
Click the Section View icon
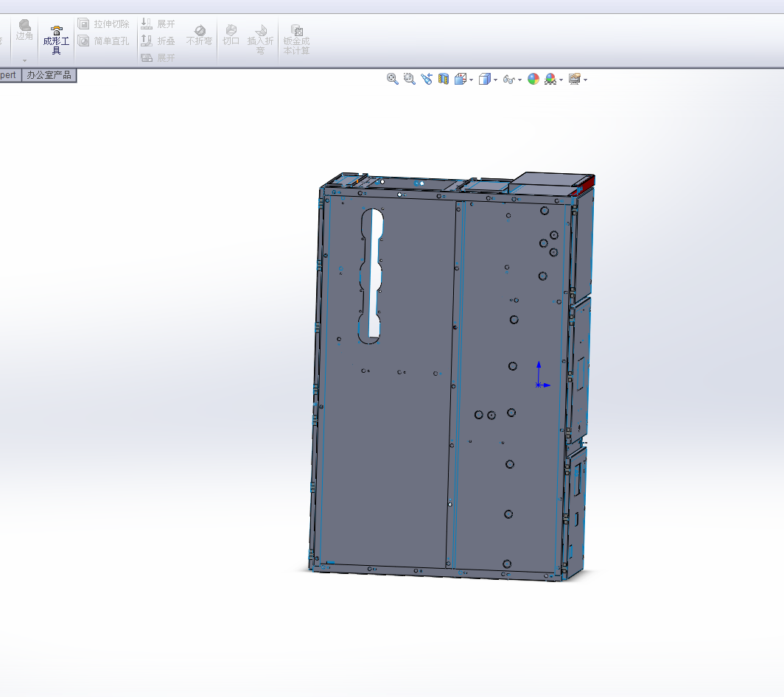[444, 79]
